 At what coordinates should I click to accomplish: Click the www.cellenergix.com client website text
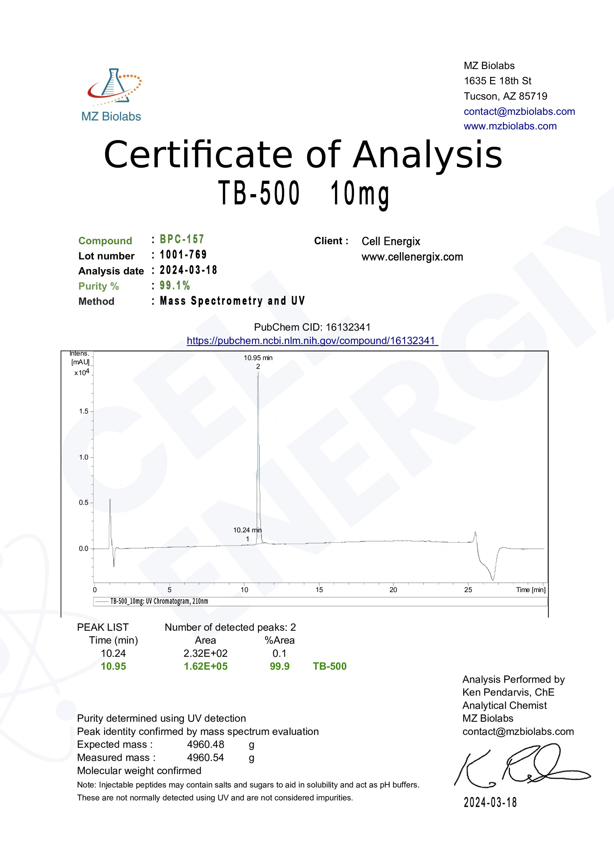click(412, 257)
